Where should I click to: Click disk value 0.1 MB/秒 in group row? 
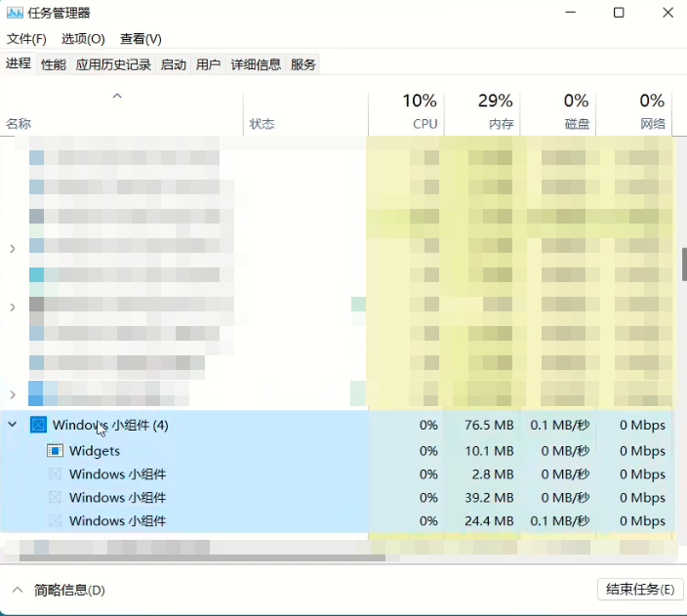[560, 425]
